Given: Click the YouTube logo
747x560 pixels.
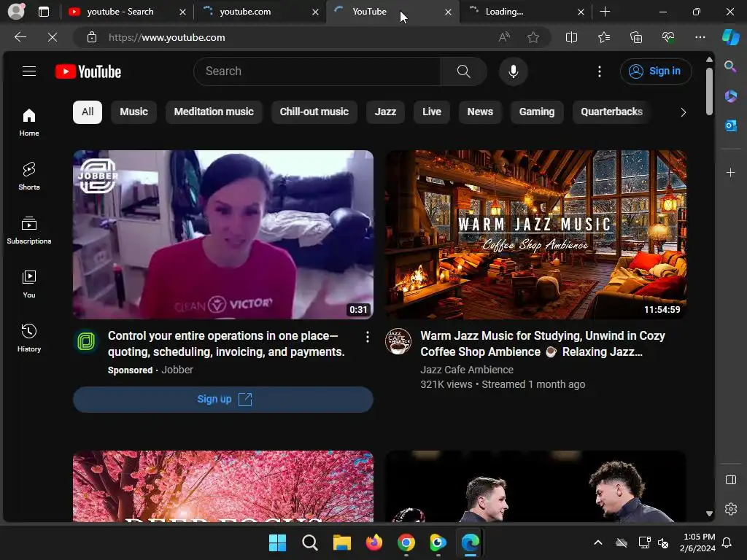Looking at the screenshot, I should 88,71.
